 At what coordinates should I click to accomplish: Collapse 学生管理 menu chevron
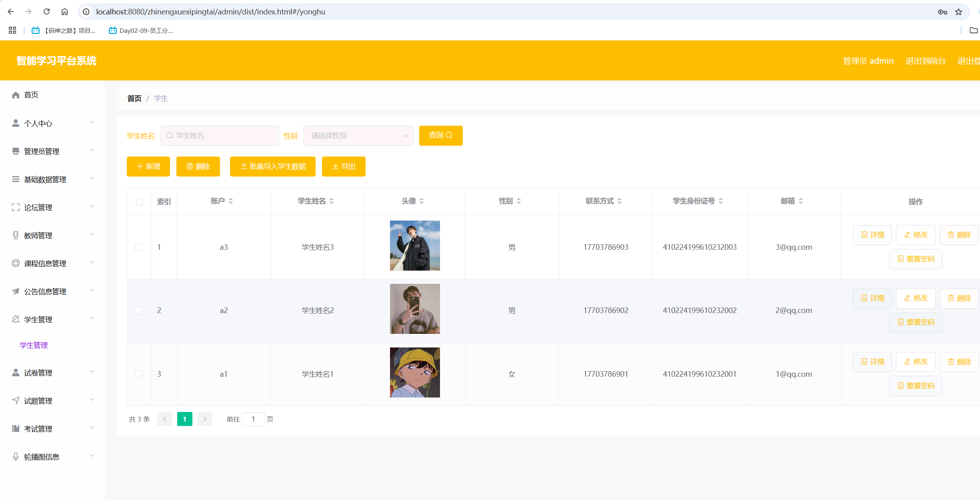92,319
